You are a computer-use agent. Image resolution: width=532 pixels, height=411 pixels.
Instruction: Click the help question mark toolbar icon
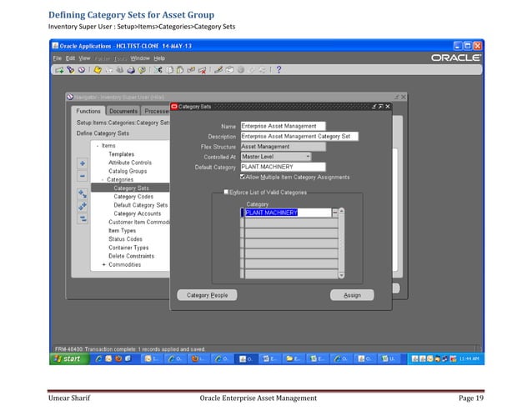tap(278, 70)
